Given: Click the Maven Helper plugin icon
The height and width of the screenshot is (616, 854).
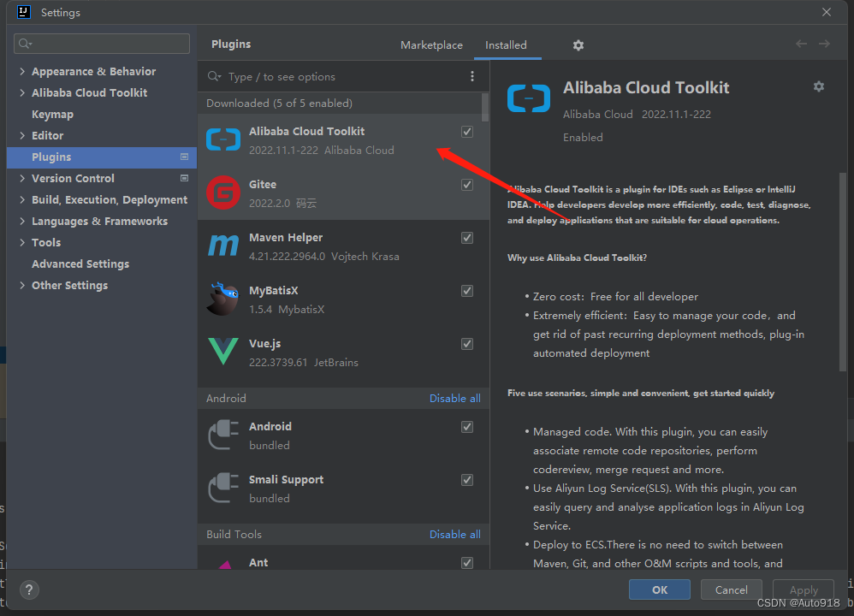Looking at the screenshot, I should point(223,246).
